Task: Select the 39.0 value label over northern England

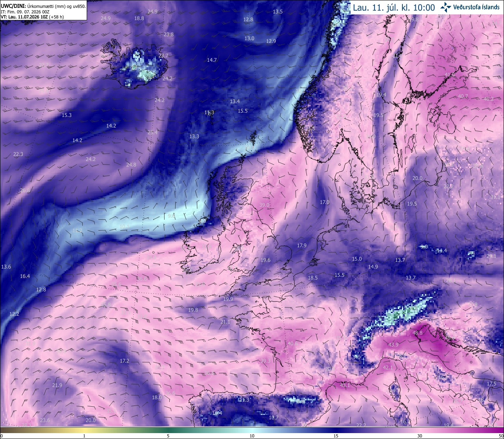Action: coord(265,205)
